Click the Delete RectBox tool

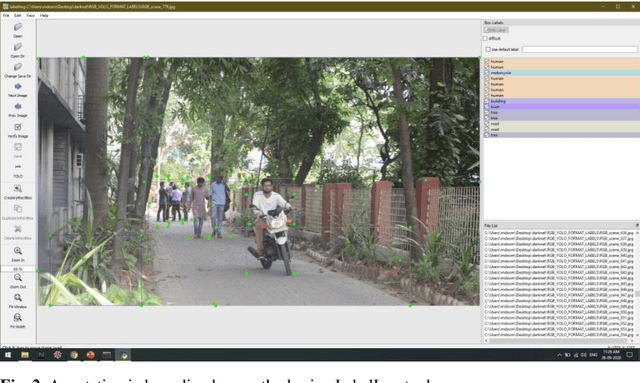tap(18, 232)
